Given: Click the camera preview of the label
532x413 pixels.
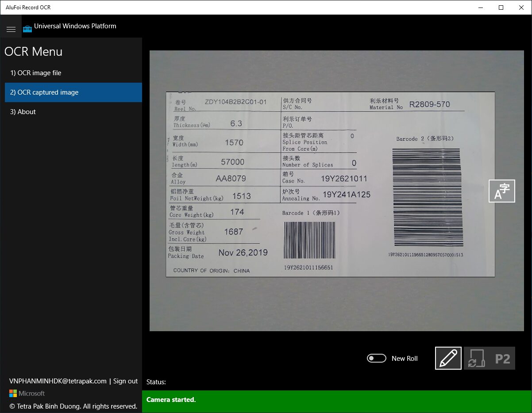Looking at the screenshot, I should (x=336, y=191).
